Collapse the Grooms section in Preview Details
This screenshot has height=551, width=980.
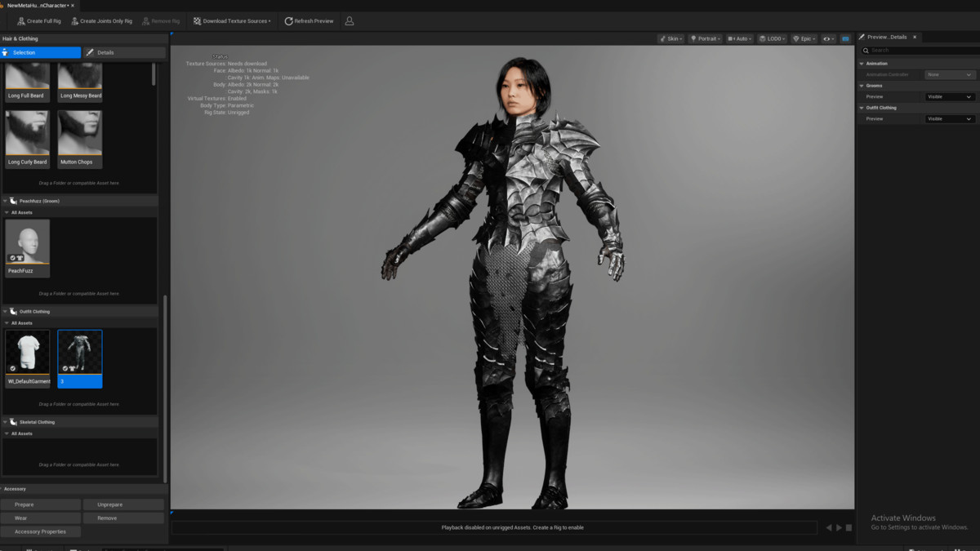(x=862, y=86)
